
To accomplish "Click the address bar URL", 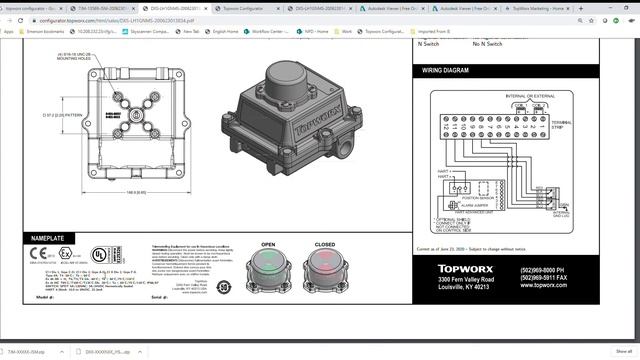I will [117, 20].
